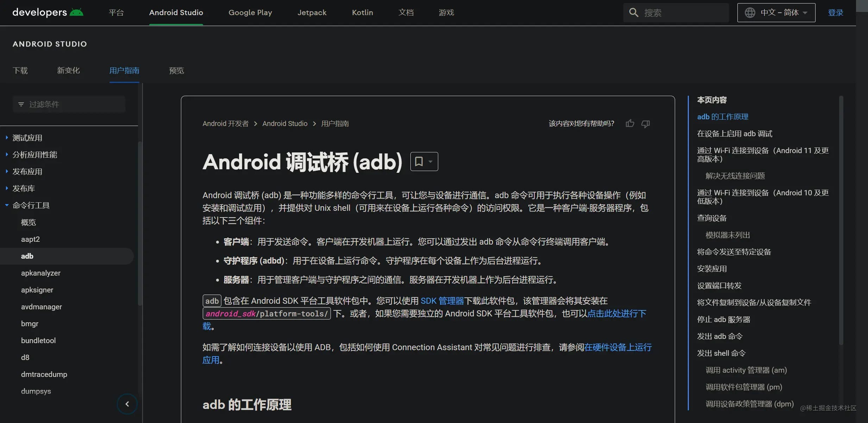Click the right table-of-contents scrollbar
The width and height of the screenshot is (868, 423).
[x=841, y=220]
